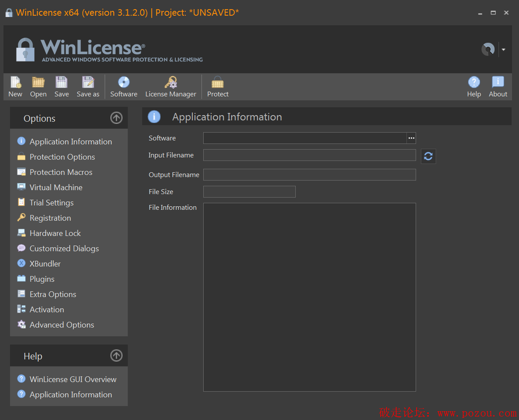Show the About dialog
The image size is (519, 420).
(498, 87)
